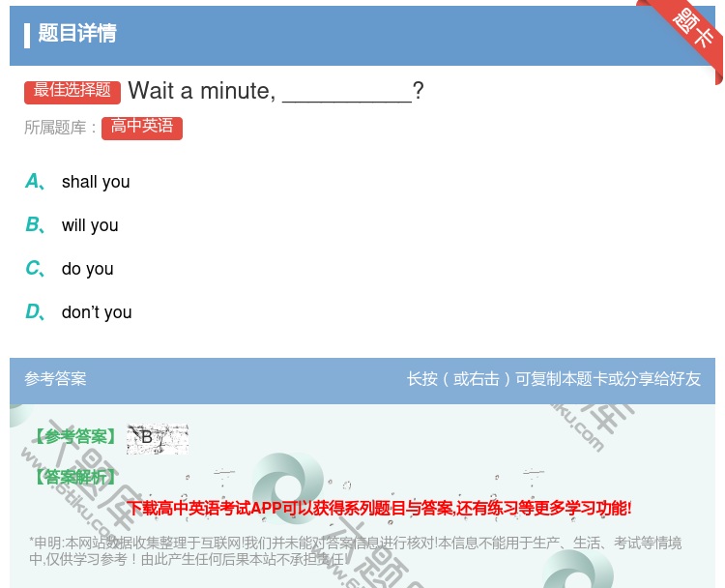Click the 所属题库 label
725x588 pixels.
(60, 128)
